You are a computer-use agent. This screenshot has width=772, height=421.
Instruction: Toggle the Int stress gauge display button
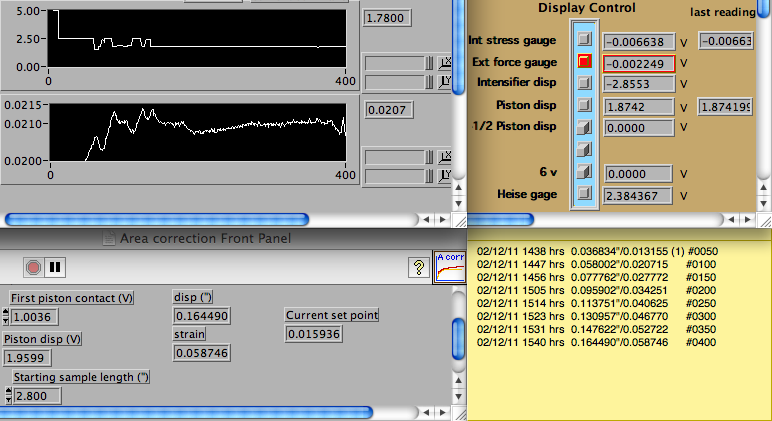[584, 40]
